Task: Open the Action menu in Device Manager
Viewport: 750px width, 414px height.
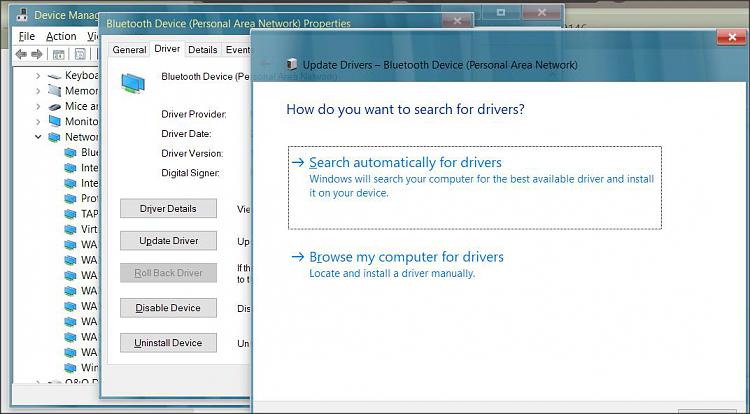Action: click(61, 36)
